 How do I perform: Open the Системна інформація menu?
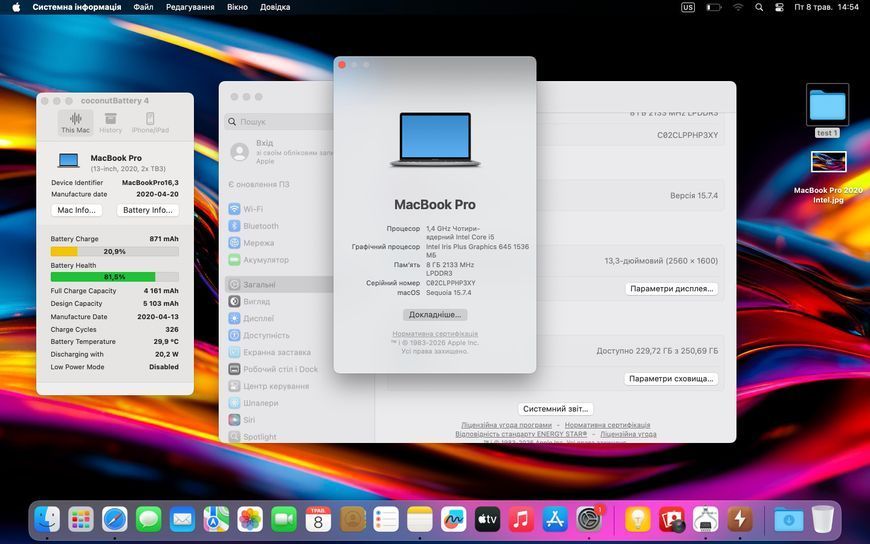coord(77,7)
